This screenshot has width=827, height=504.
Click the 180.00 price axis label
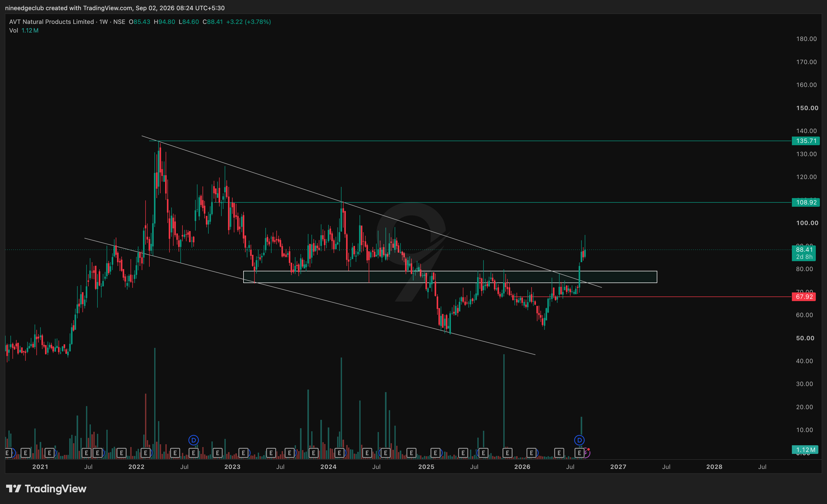pyautogui.click(x=806, y=39)
